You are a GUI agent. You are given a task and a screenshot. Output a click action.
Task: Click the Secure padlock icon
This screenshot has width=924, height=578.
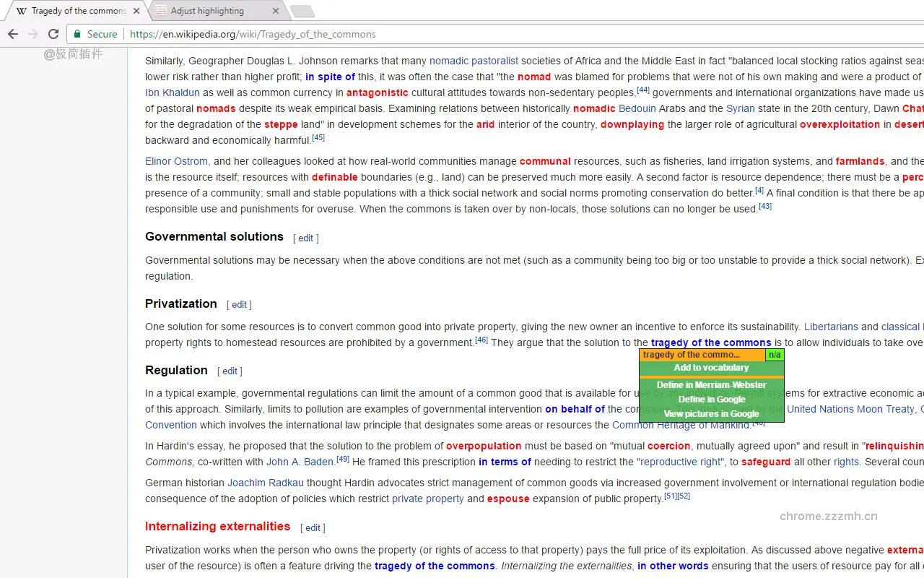pos(78,34)
